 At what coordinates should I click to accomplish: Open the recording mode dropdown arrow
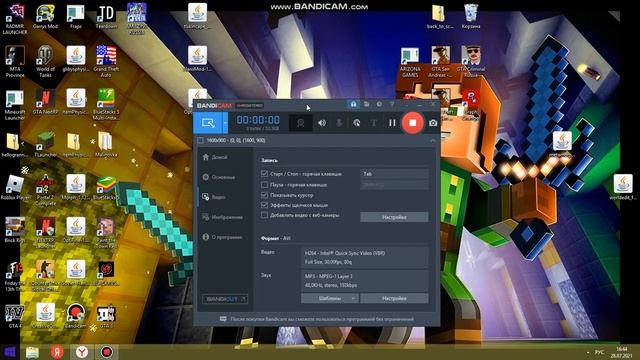[225, 122]
